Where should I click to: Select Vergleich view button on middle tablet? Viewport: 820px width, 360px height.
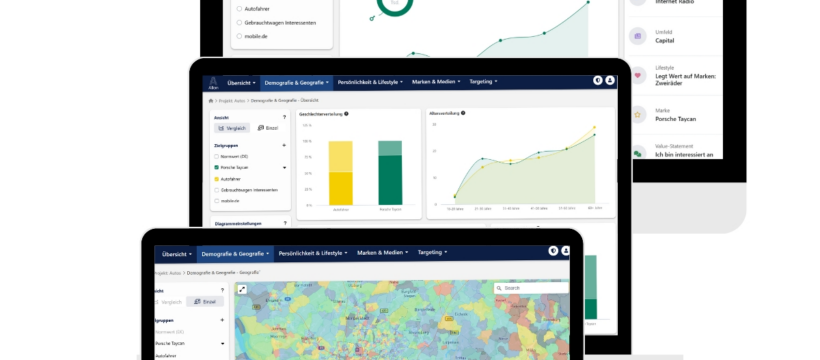(x=232, y=128)
